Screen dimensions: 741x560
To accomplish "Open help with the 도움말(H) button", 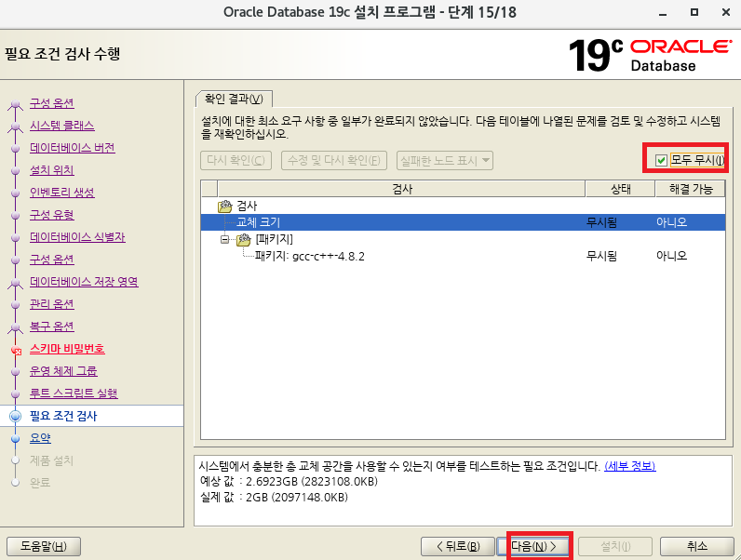I will pyautogui.click(x=44, y=546).
